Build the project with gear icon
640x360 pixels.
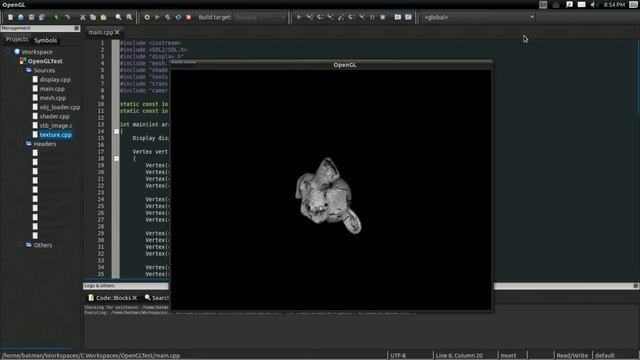[147, 17]
